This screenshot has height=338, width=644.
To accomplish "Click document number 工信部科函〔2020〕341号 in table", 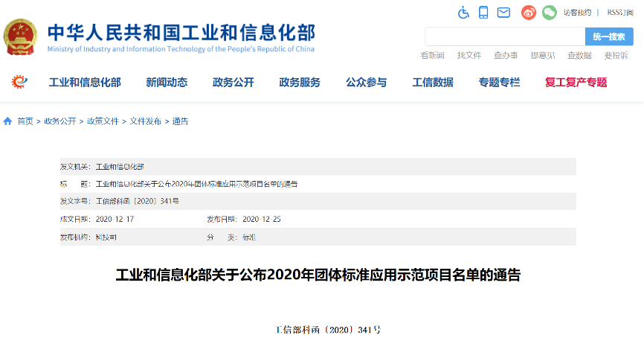I will click(x=137, y=201).
